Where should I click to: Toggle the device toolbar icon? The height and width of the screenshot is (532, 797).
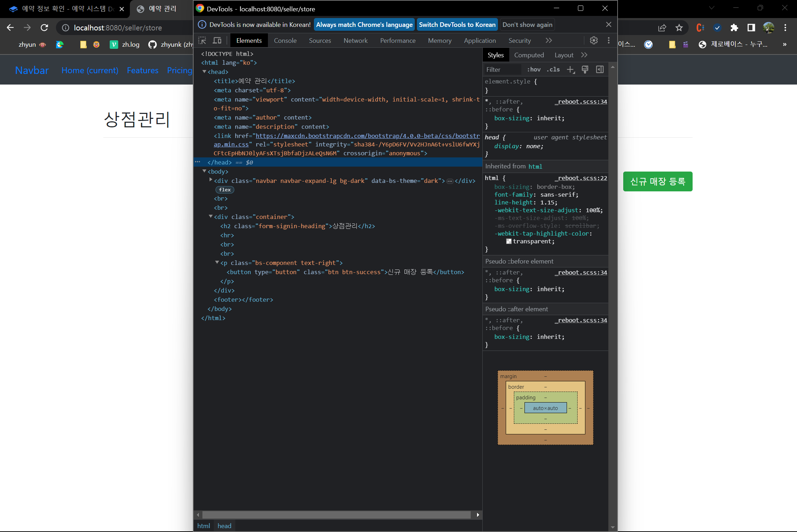click(217, 41)
